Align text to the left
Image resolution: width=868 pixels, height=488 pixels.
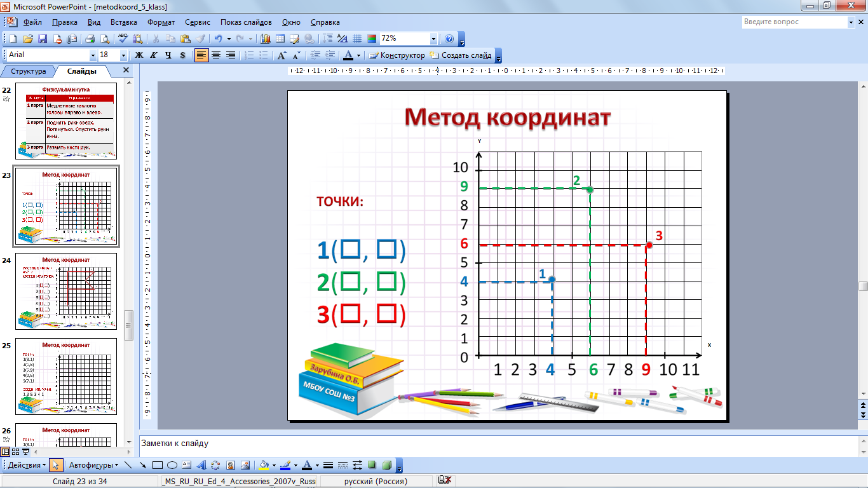201,55
